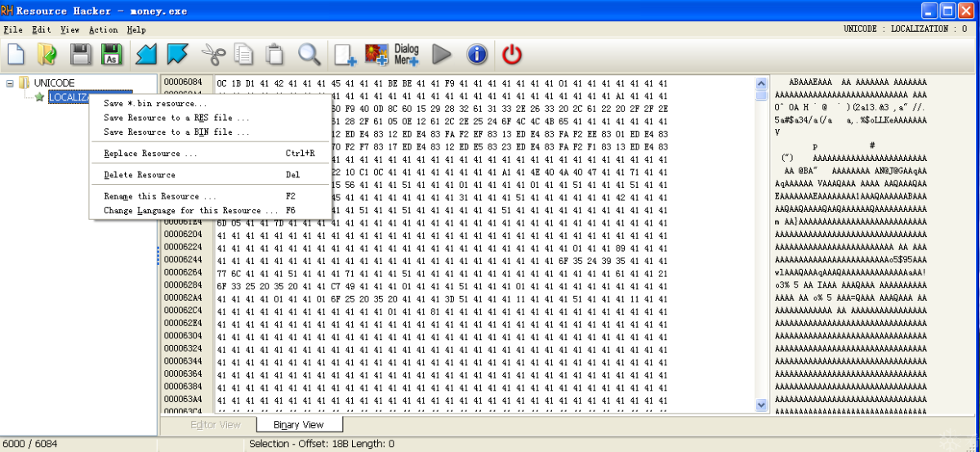Choose Delete Resource in context menu
Viewport: 980px width, 452px height.
pyautogui.click(x=210, y=174)
